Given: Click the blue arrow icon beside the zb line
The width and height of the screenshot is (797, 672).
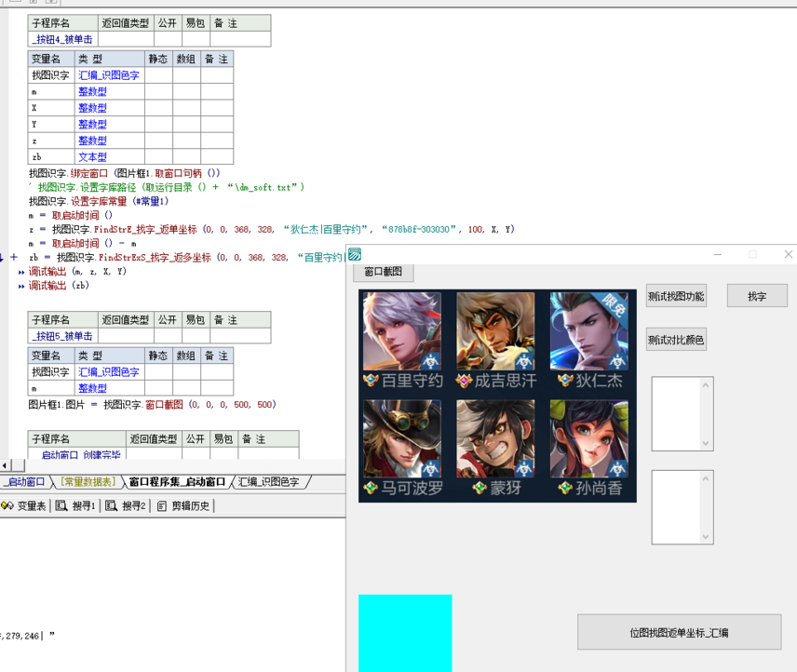Looking at the screenshot, I should [x=3, y=257].
